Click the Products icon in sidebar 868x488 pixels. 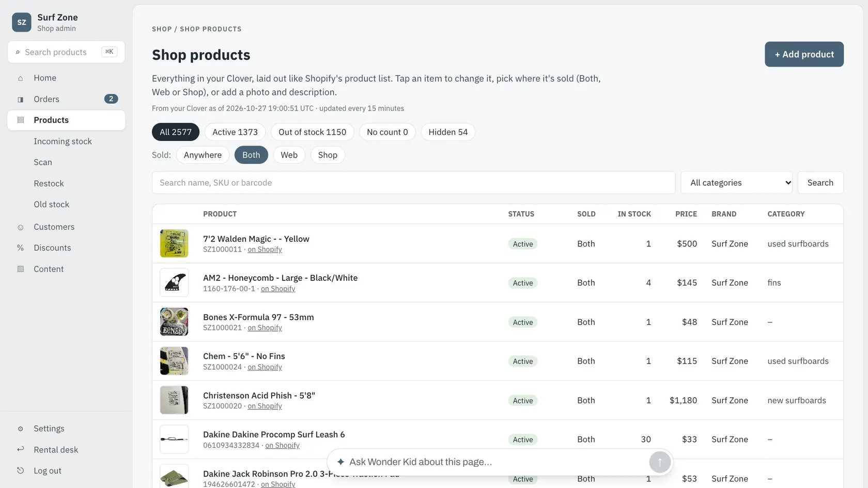pos(21,120)
